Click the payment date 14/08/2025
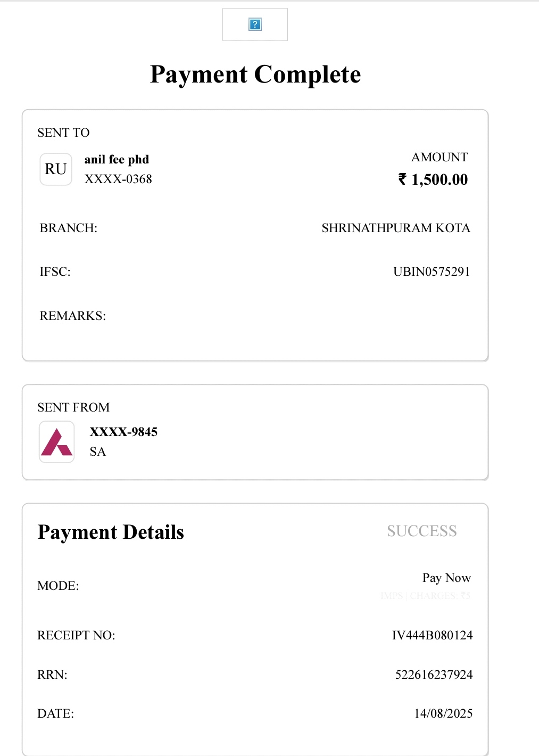This screenshot has height=756, width=539. click(443, 714)
